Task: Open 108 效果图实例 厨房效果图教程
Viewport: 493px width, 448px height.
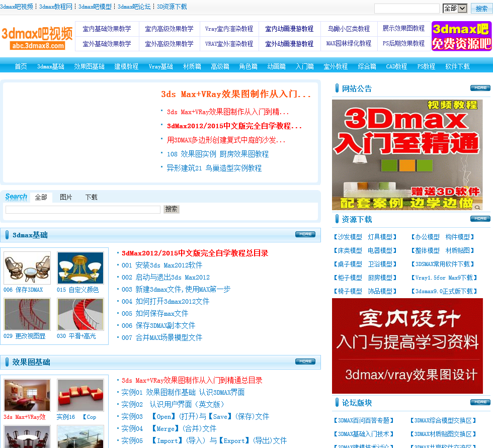Action: (217, 154)
